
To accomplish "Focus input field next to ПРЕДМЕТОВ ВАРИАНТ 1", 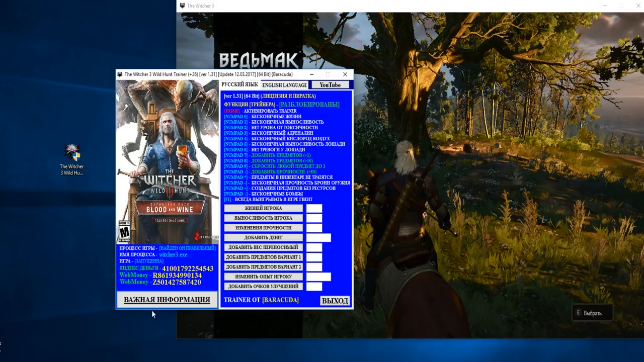I will 314,257.
